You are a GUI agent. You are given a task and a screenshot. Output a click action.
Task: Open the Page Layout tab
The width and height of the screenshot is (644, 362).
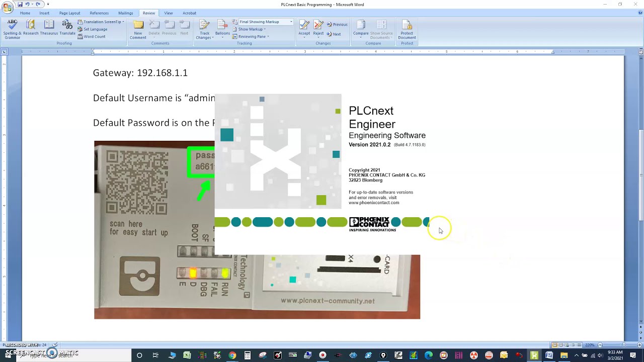(69, 13)
